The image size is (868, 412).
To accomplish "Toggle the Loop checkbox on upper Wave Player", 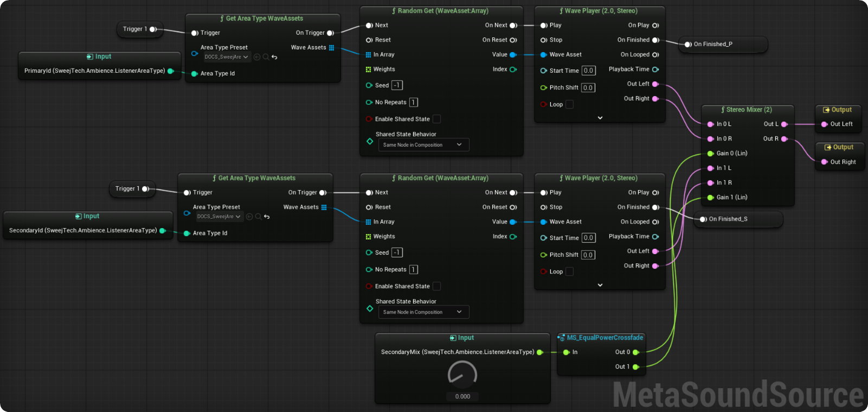I will pos(569,104).
